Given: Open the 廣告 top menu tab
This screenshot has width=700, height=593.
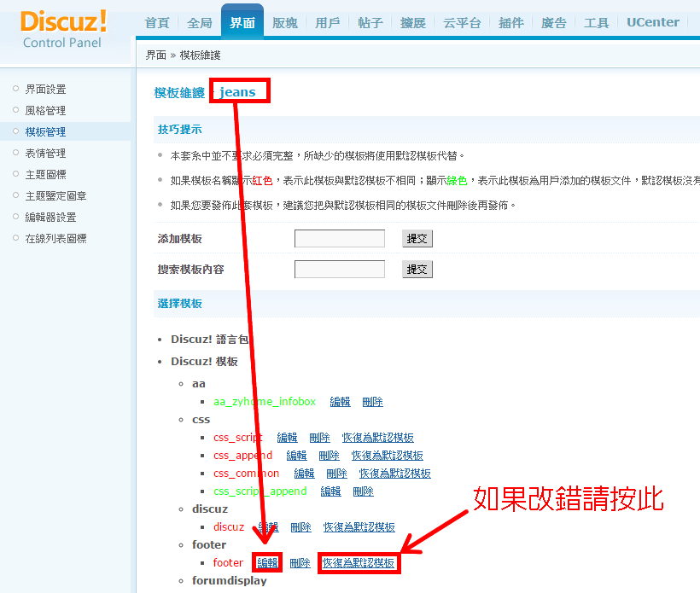Looking at the screenshot, I should click(553, 22).
